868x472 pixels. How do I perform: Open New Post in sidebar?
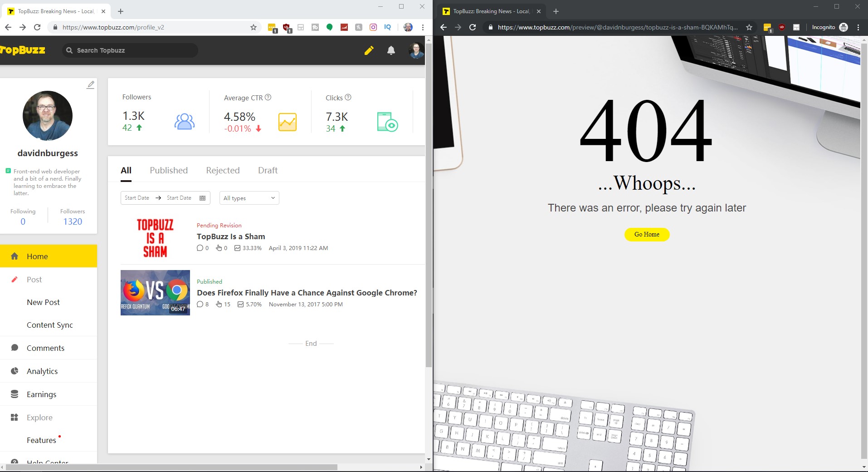49,302
